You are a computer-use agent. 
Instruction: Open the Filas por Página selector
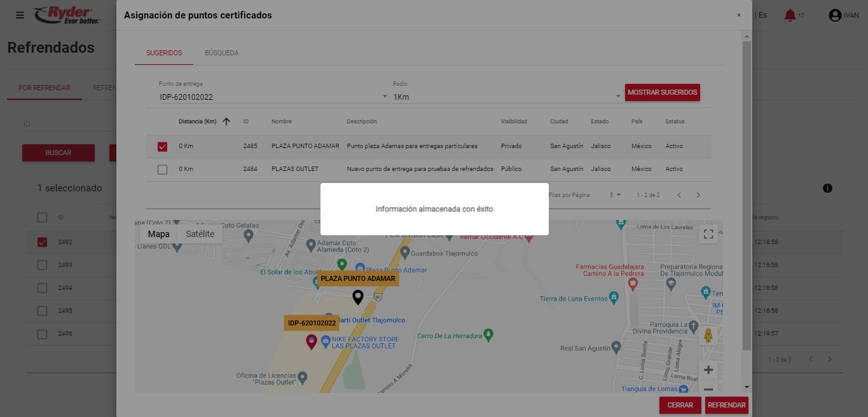click(615, 195)
